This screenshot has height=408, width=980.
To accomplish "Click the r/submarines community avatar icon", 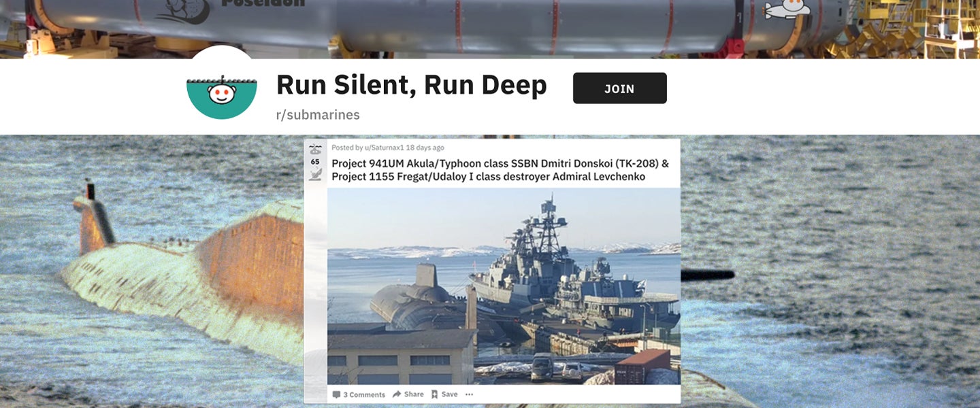I will 221,89.
